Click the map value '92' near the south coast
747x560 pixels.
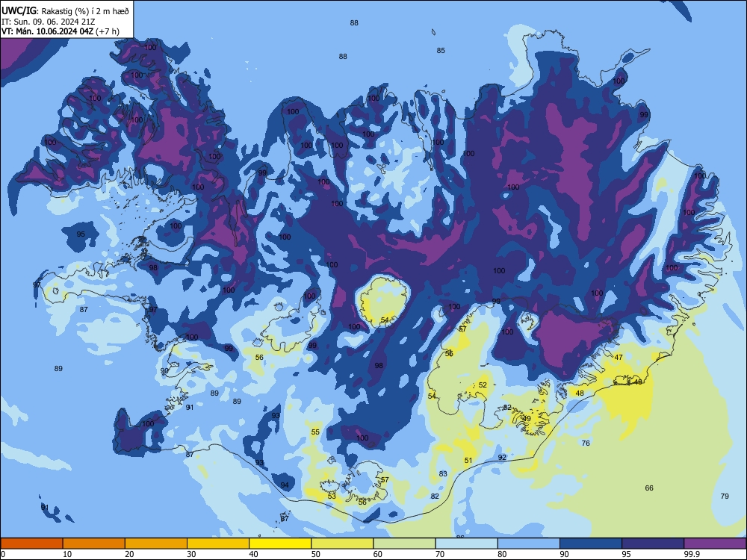tap(502, 457)
